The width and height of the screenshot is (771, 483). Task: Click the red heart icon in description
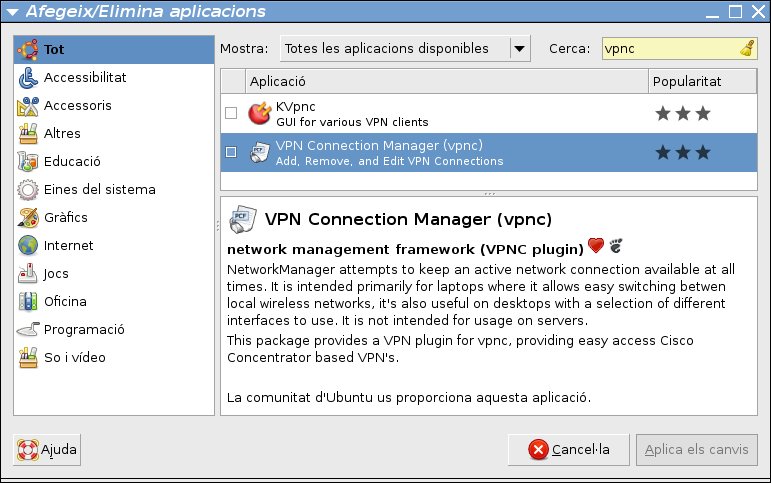[596, 245]
